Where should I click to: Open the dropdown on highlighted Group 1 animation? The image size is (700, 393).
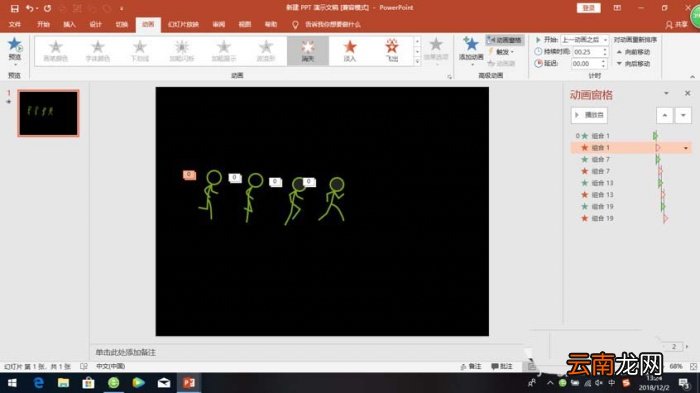pyautogui.click(x=686, y=148)
